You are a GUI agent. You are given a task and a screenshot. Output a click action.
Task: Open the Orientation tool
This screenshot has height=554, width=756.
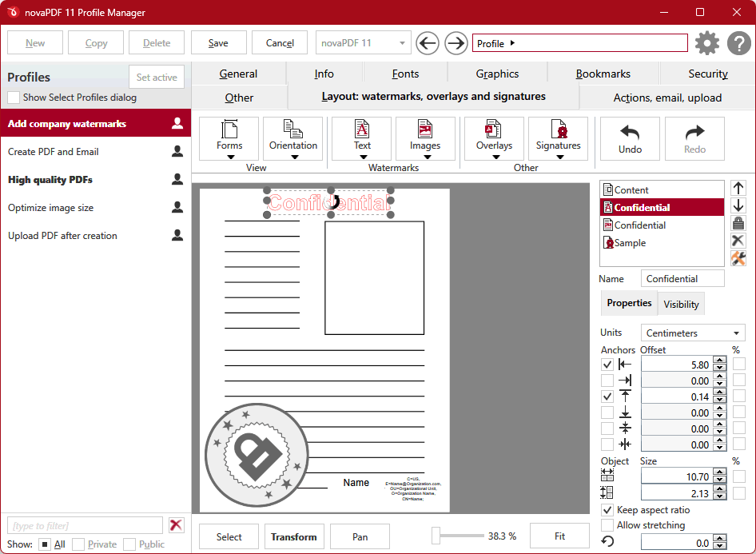click(293, 138)
